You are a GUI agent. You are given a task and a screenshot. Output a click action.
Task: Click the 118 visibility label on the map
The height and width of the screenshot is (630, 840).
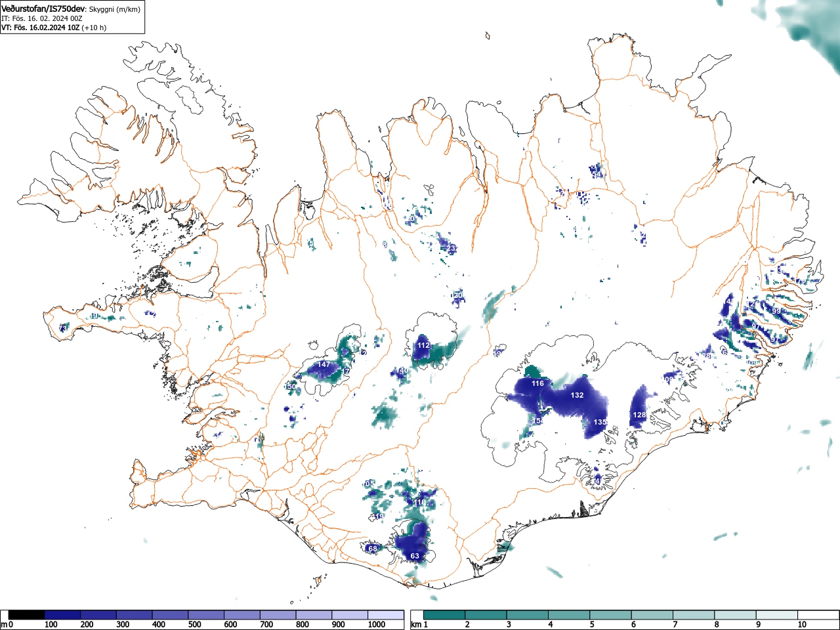click(420, 503)
